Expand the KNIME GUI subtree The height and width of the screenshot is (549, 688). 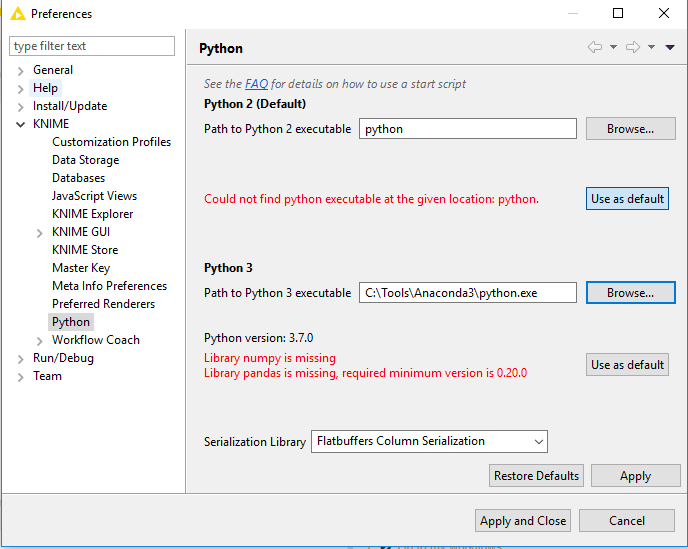click(39, 233)
